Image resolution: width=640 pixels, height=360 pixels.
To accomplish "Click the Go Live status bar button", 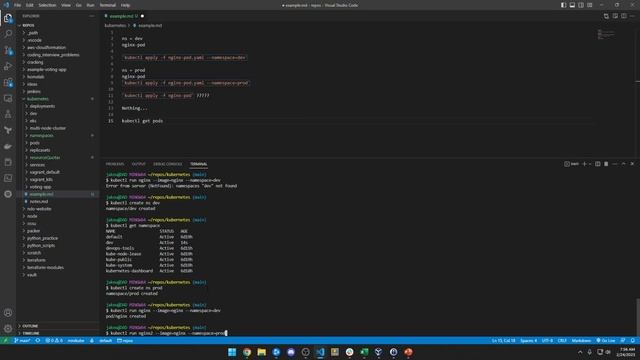I will (x=606, y=340).
